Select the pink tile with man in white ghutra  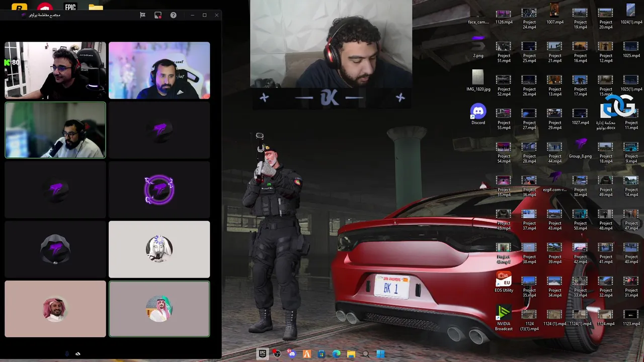point(55,309)
